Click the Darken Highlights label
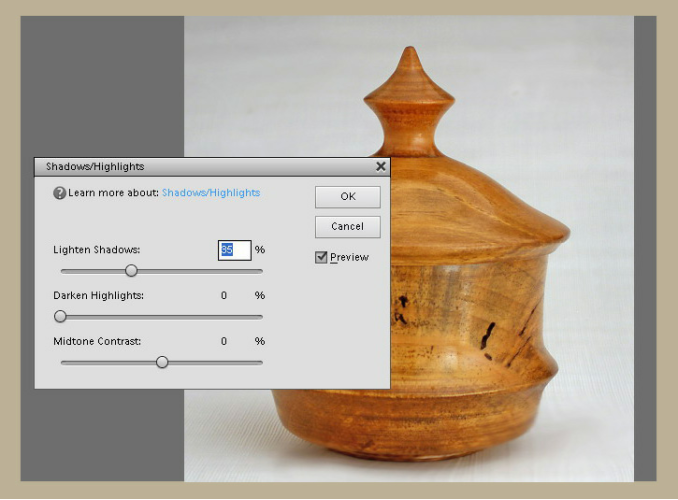678x500 pixels. click(x=99, y=296)
